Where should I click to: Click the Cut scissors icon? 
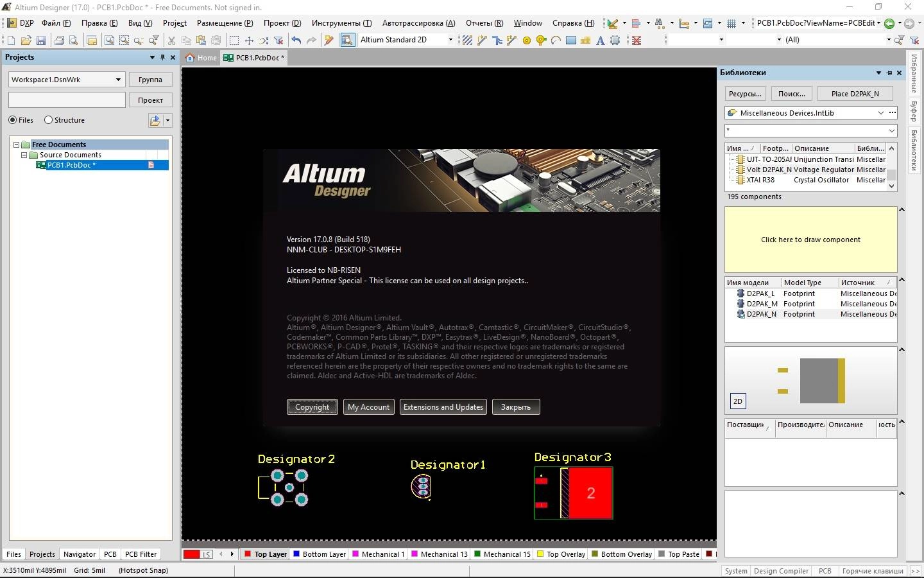coord(171,40)
